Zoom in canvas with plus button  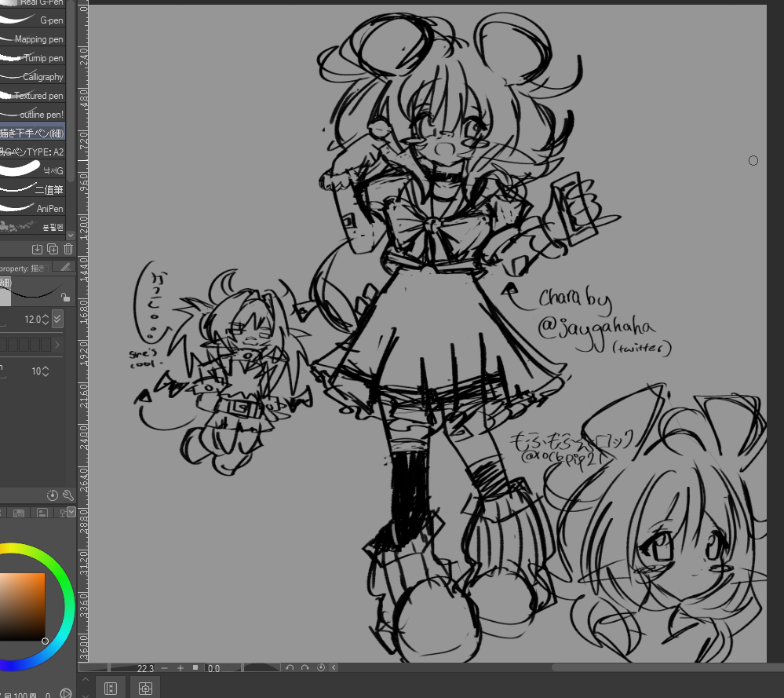tap(180, 668)
